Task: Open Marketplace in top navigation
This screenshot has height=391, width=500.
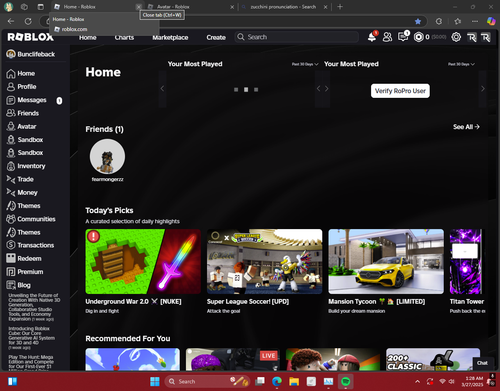Action: click(x=170, y=37)
